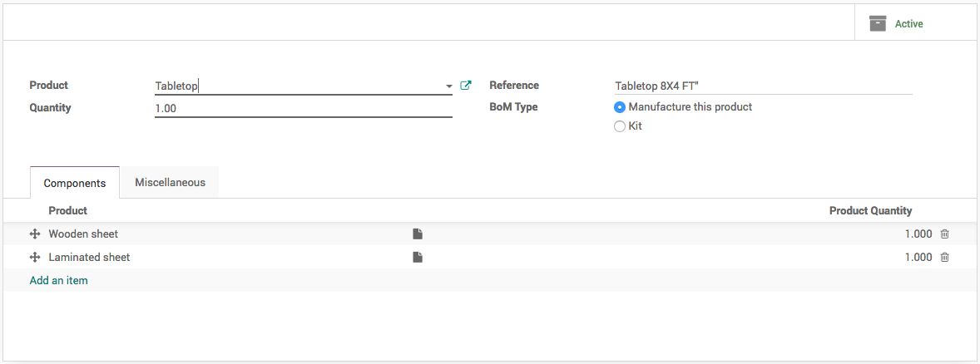Expand the Product dropdown arrow
Viewport: 980px width, 364px height.
[x=449, y=86]
